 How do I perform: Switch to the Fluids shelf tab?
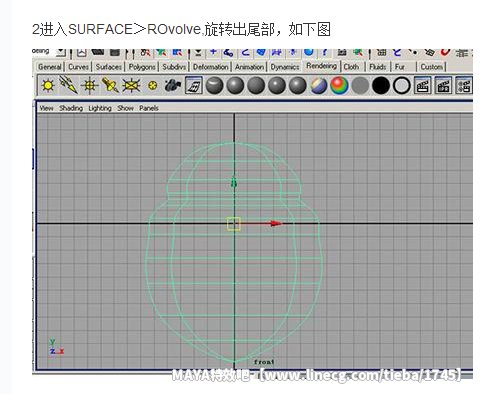378,67
